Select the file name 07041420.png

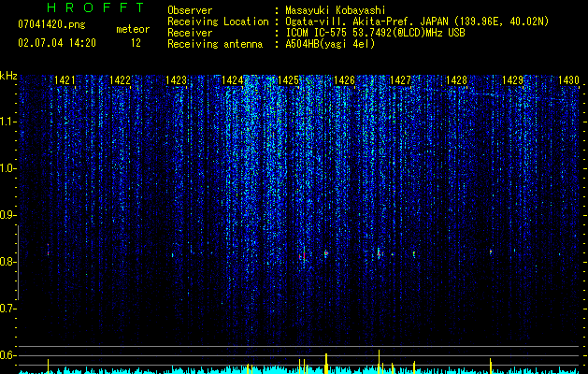click(x=51, y=24)
